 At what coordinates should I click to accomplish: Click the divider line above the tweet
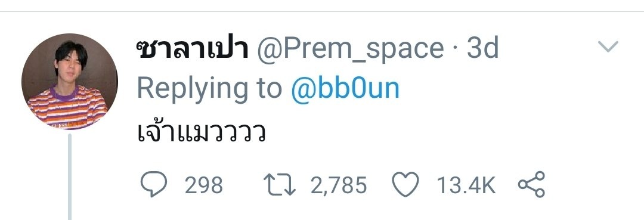coord(322,11)
